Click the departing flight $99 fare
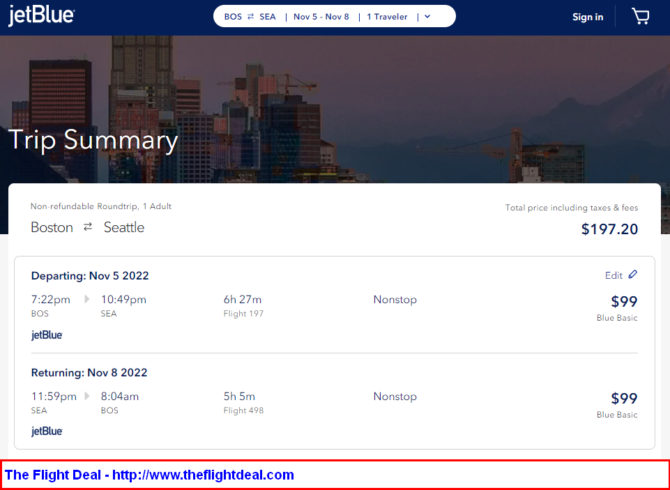Screen dimensions: 670x490 (x=624, y=302)
